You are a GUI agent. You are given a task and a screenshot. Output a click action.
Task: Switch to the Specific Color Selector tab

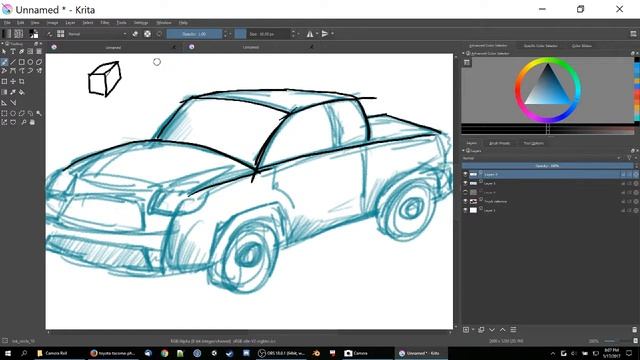[540, 46]
